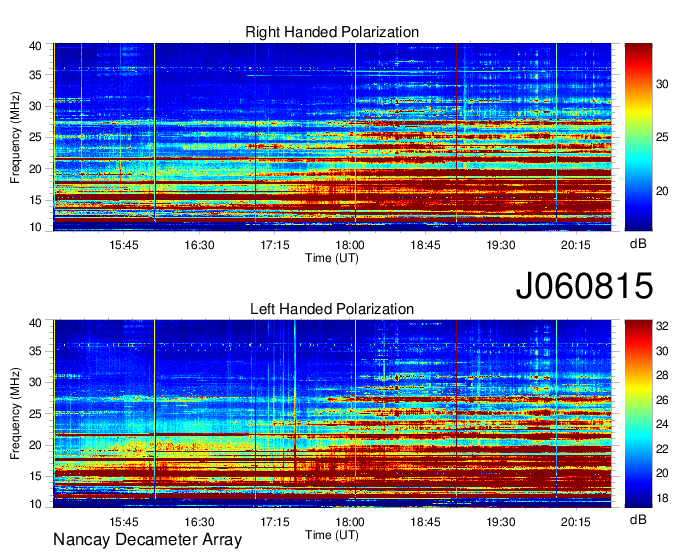This screenshot has height=552, width=680.
Task: Click the 20:15 time tick on the right-handed plot
Action: click(x=576, y=245)
